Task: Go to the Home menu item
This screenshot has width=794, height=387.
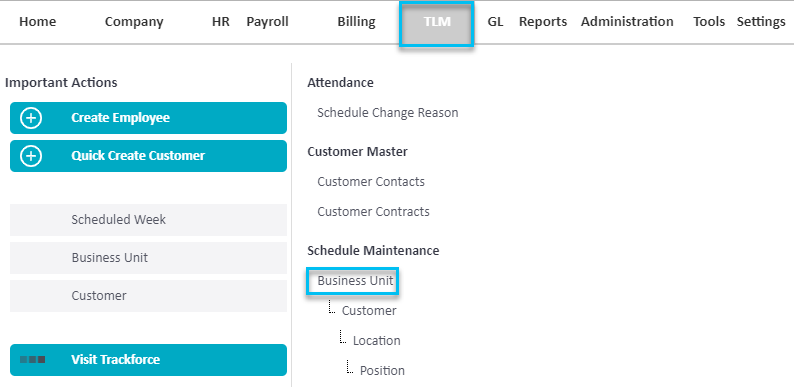Action: point(37,22)
